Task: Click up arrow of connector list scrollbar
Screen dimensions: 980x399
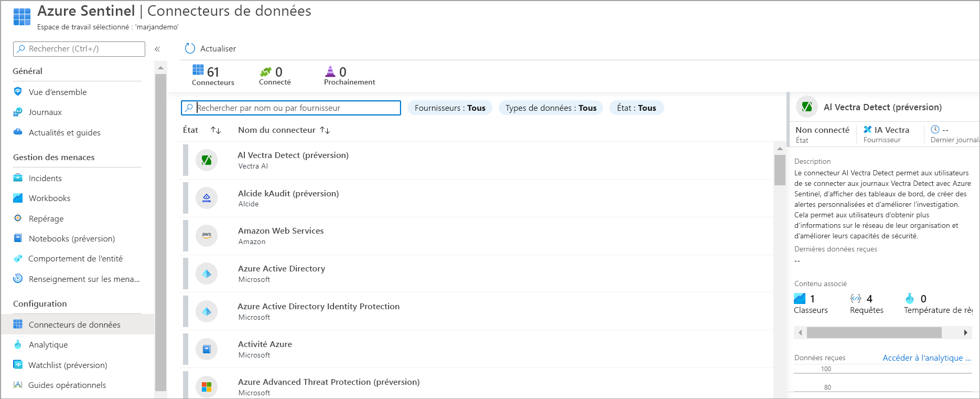Action: point(780,149)
